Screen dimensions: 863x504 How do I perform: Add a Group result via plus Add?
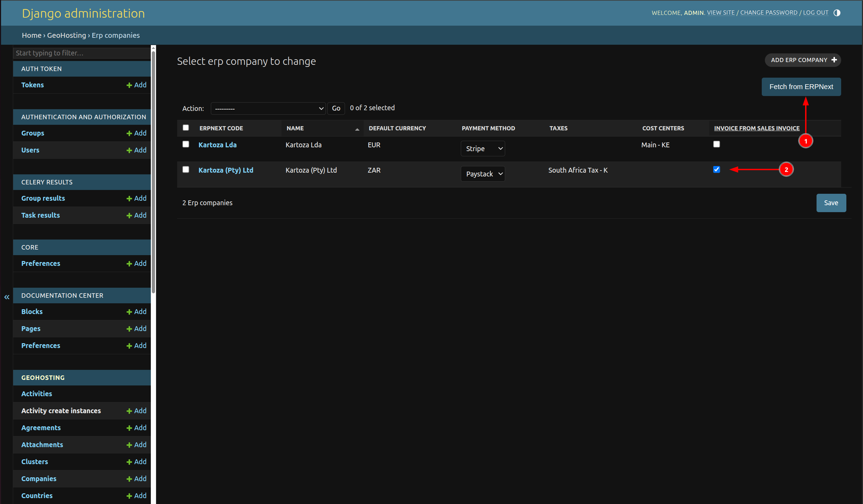click(137, 198)
